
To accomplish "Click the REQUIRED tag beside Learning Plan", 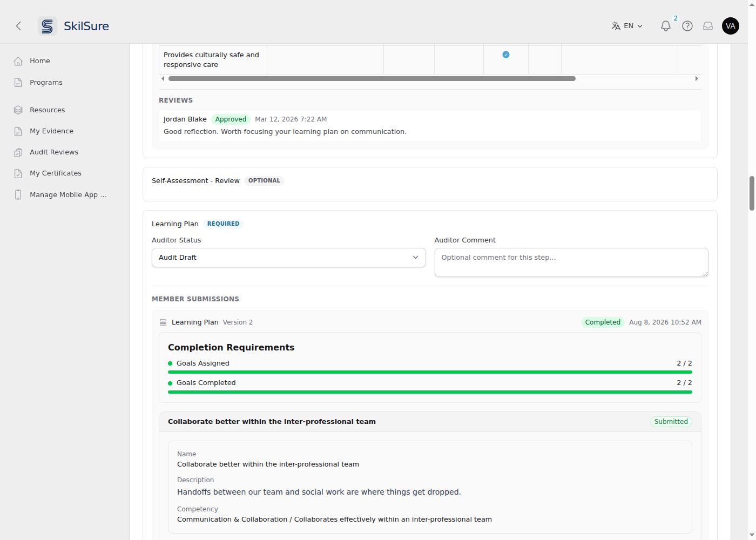I will (x=223, y=224).
